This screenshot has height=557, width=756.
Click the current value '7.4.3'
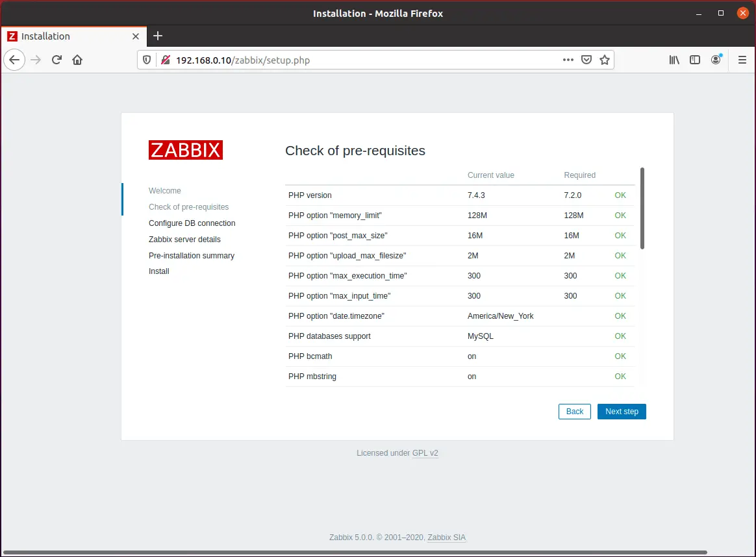(476, 195)
